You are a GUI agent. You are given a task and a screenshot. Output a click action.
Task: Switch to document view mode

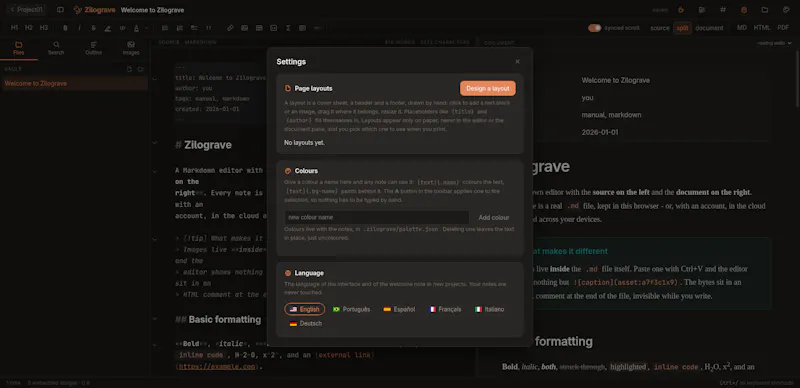click(x=709, y=28)
